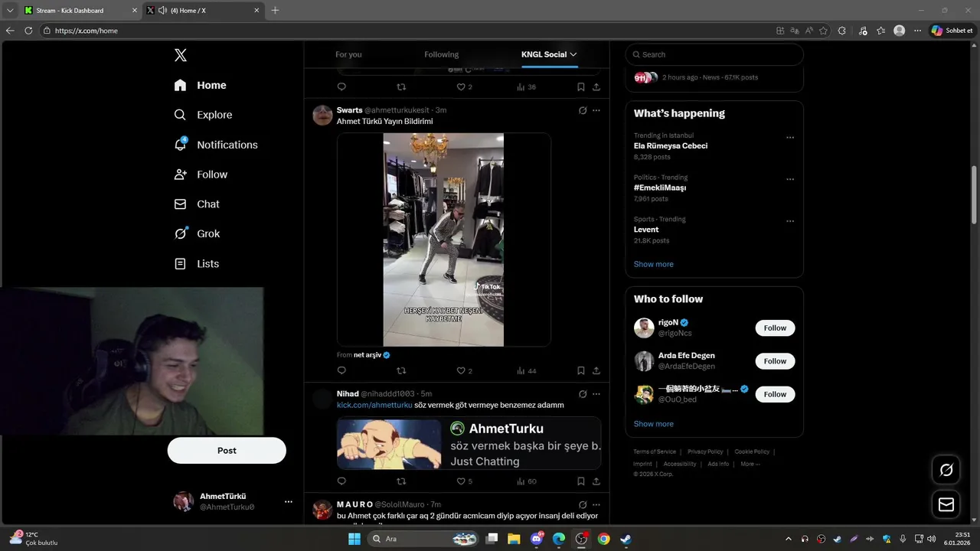Open Grok explain icon on MAURO post
980x551 pixels.
coord(583,504)
